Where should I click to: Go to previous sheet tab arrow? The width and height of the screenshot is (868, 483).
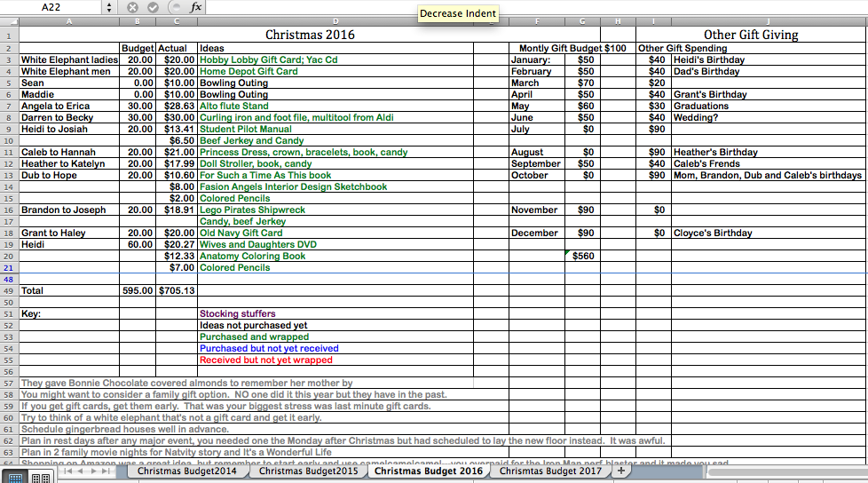point(80,471)
